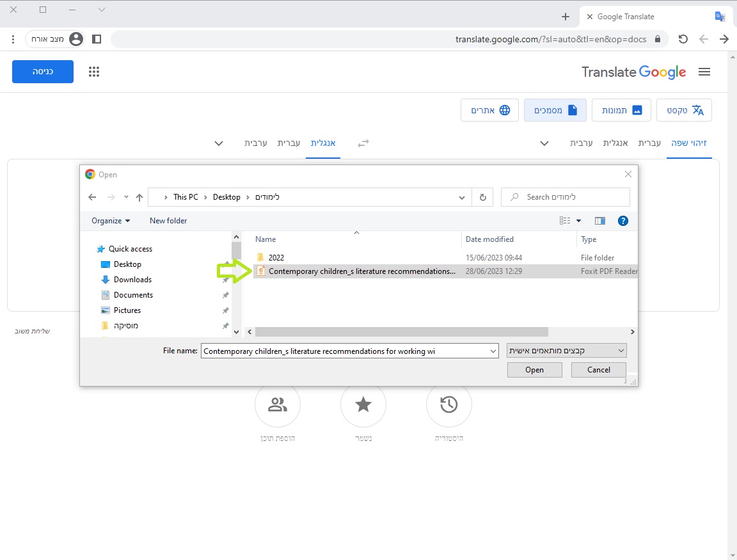The image size is (737, 560).
Task: Click the swap languages arrows icon
Action: tap(363, 143)
